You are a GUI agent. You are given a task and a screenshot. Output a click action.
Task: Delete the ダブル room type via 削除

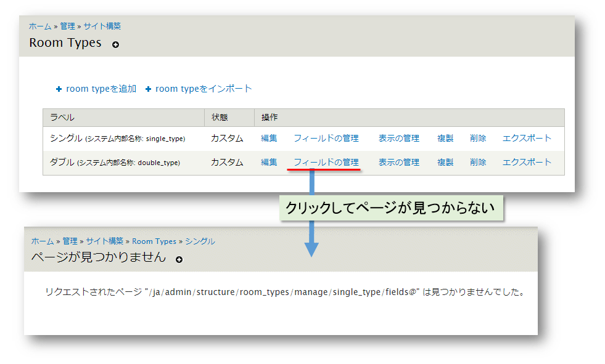coord(478,162)
